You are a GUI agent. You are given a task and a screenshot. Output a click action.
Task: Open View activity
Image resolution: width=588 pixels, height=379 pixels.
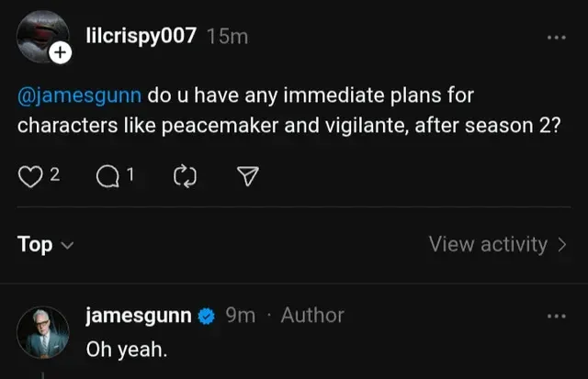(497, 244)
